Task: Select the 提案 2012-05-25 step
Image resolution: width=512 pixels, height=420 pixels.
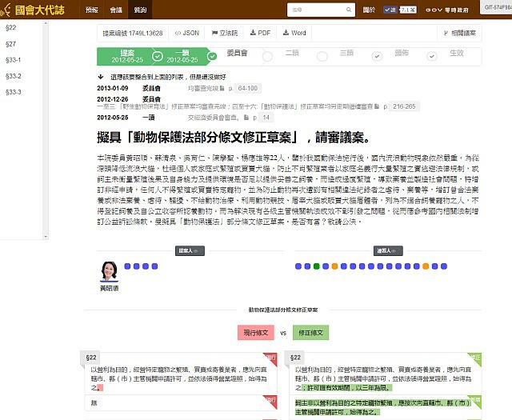Action: click(x=127, y=56)
